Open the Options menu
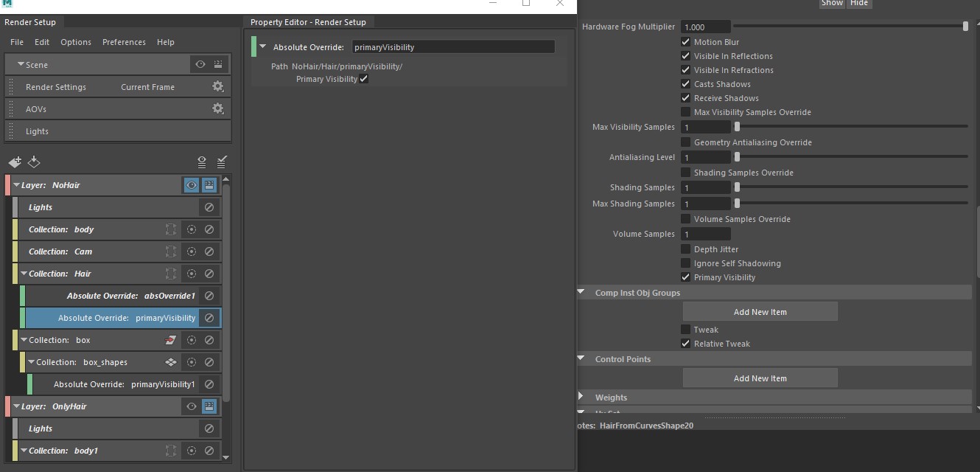980x472 pixels. coord(76,42)
